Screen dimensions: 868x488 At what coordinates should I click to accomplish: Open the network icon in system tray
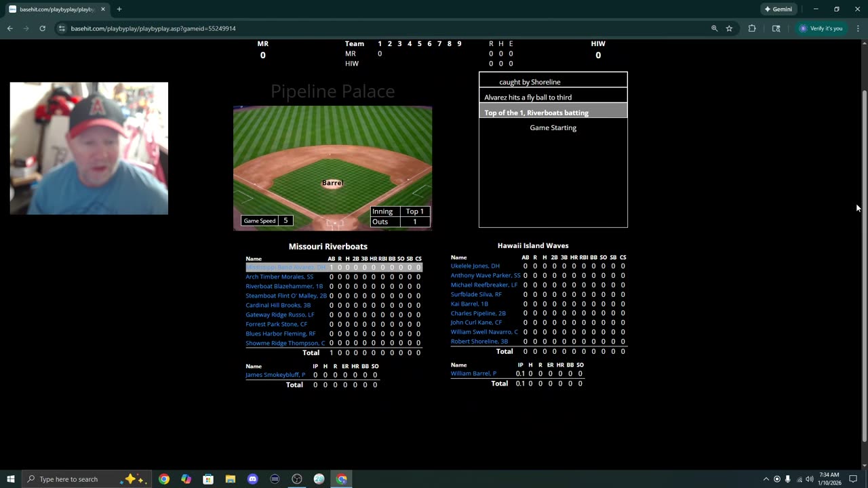tap(799, 479)
